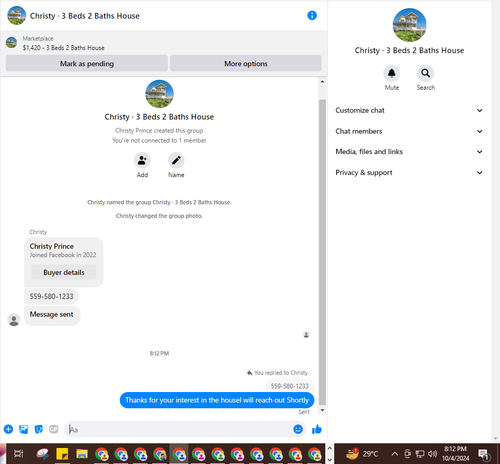
Task: Open the Windows notification center icon
Action: (x=484, y=454)
